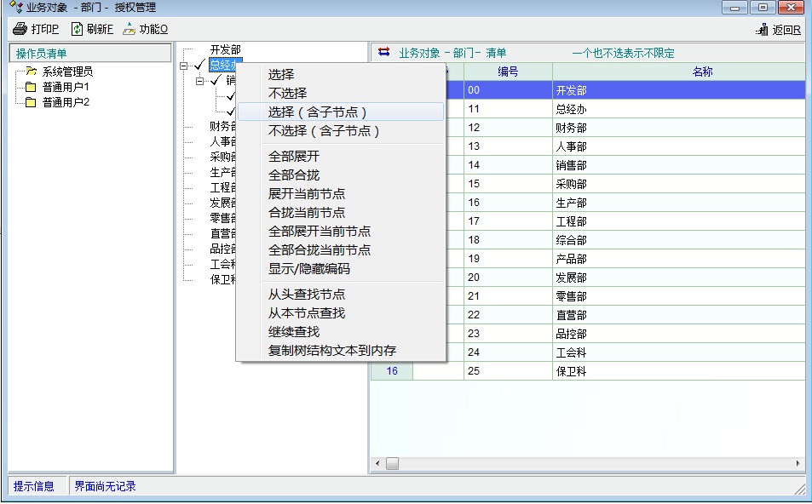Click the 返回 return icon
The height and width of the screenshot is (504, 812).
762,31
